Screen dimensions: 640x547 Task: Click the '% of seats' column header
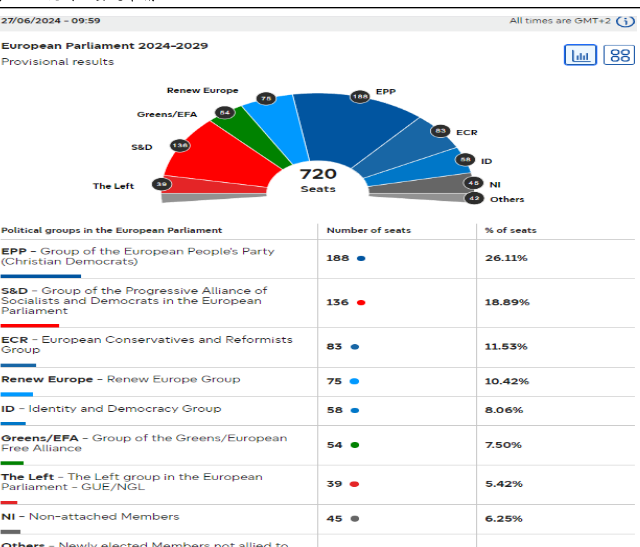(x=510, y=230)
